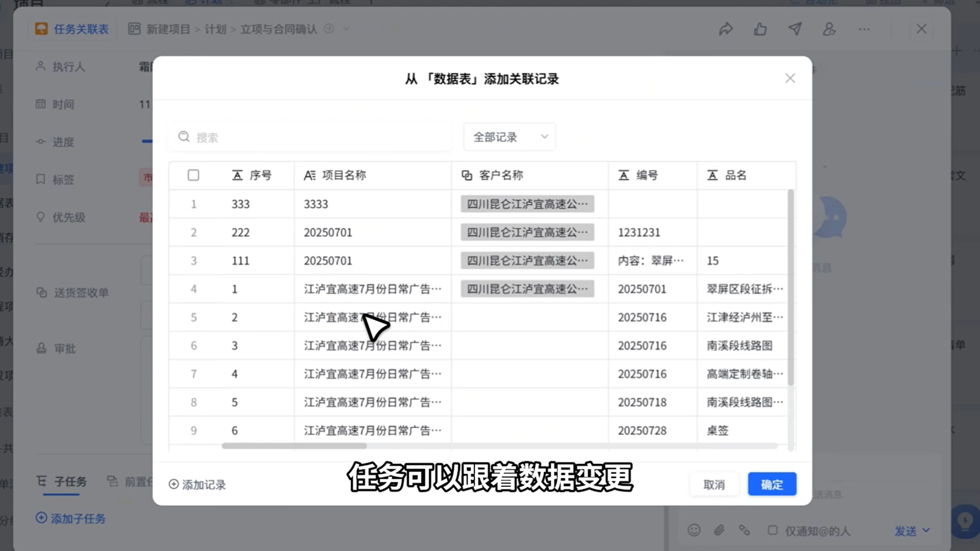Switch to the 前置 tab
980x551 pixels.
tap(129, 481)
